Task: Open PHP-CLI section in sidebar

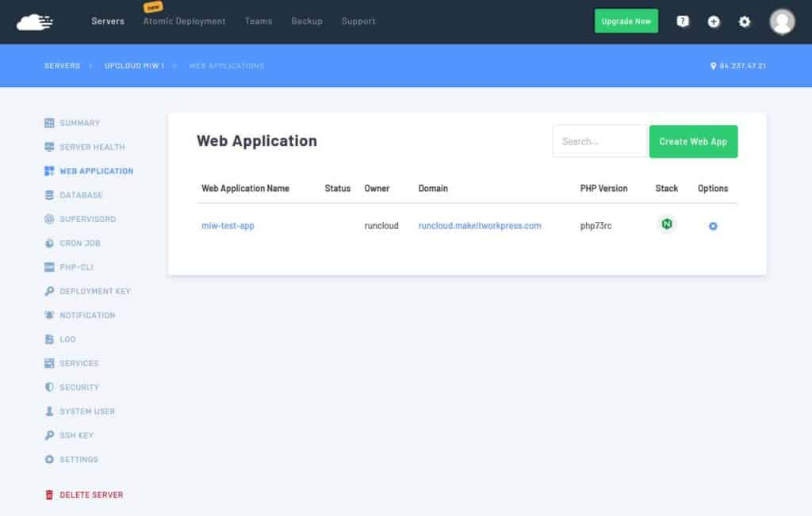Action: (x=77, y=267)
